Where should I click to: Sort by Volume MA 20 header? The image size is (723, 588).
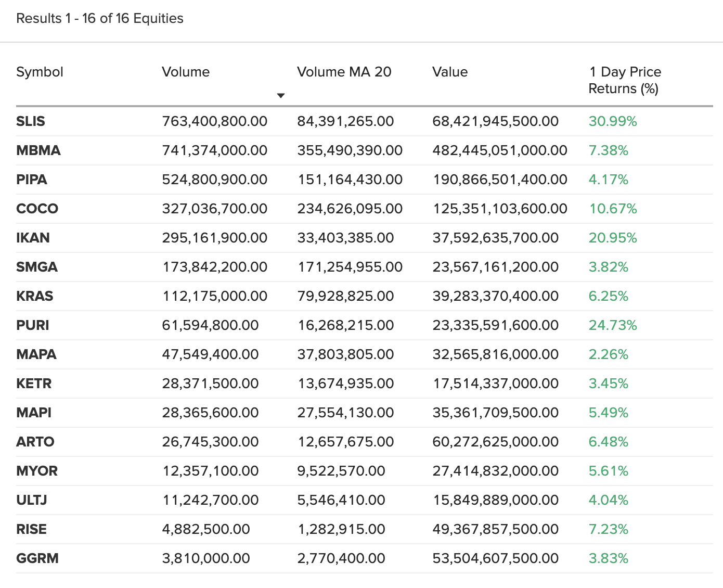[x=344, y=72]
